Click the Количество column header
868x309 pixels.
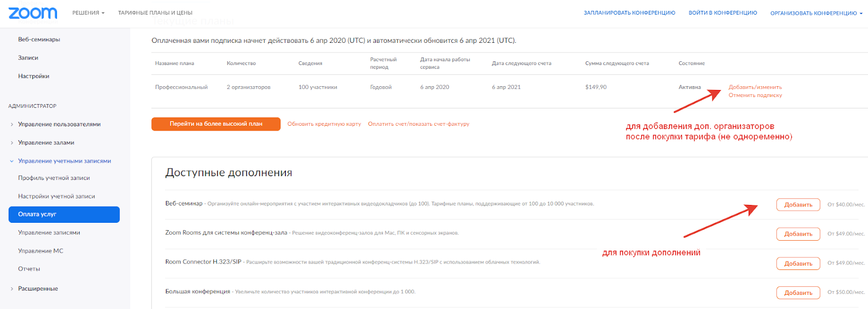[241, 63]
